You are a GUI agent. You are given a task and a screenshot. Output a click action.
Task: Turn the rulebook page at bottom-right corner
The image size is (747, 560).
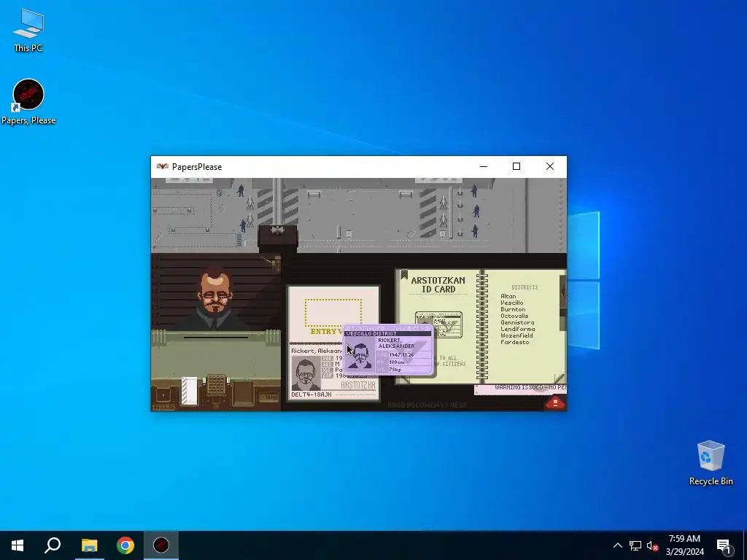point(560,378)
